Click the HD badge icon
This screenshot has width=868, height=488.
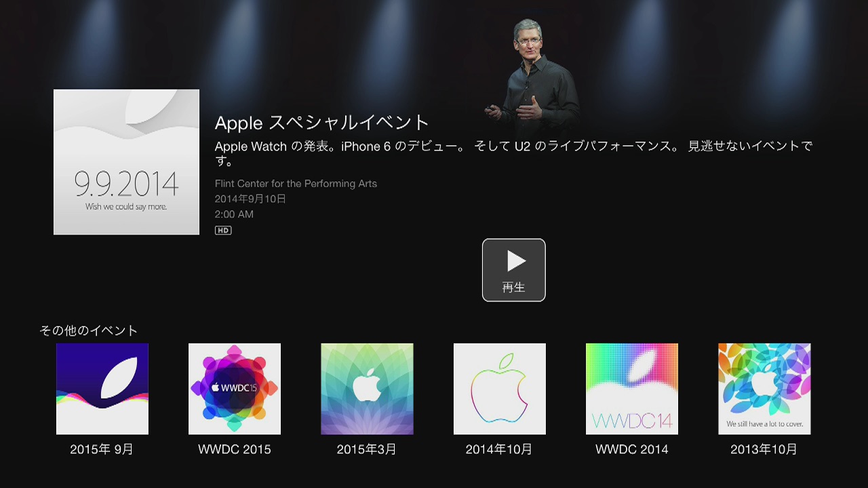point(223,230)
